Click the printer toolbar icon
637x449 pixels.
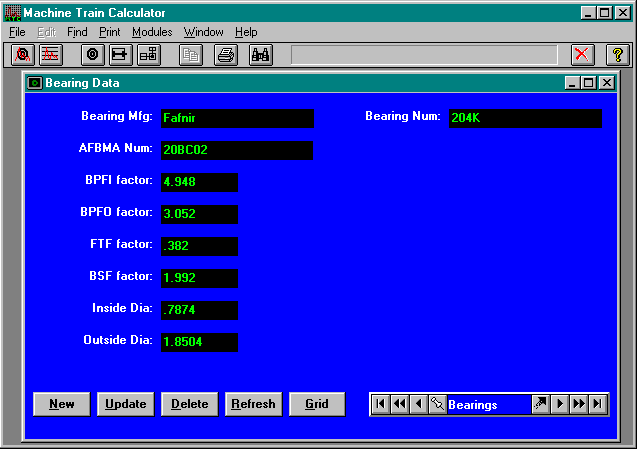(225, 54)
